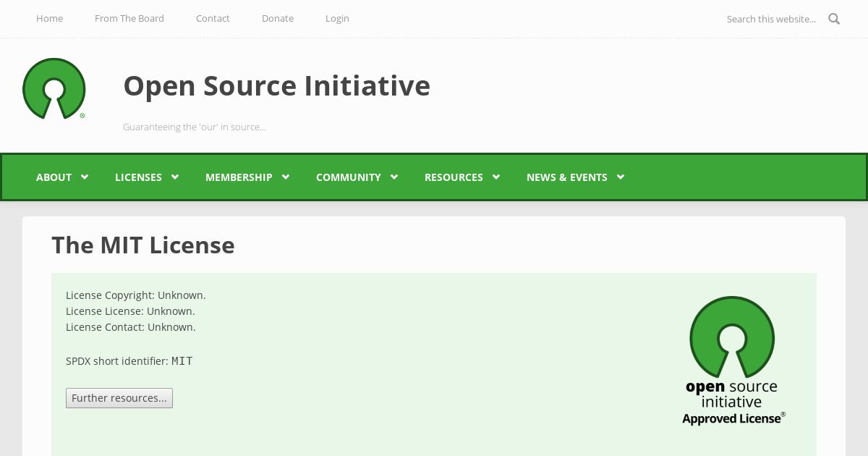This screenshot has width=868, height=456.
Task: Click the License Copyright: Unknown. line
Action: 136,295
